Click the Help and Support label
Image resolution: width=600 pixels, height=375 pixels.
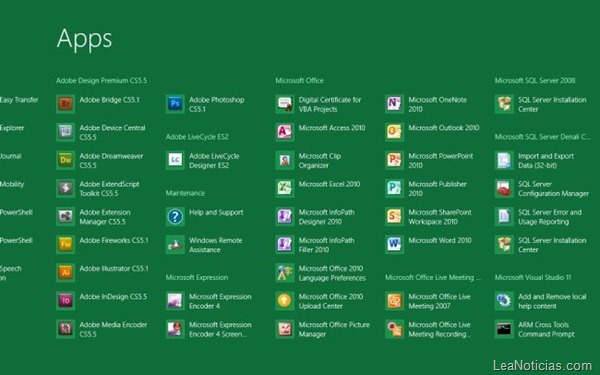[216, 213]
